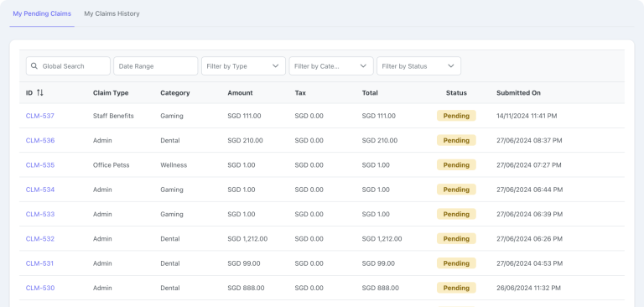Image resolution: width=644 pixels, height=307 pixels.
Task: Click the Pending badge for CLM-534
Action: pyautogui.click(x=456, y=190)
